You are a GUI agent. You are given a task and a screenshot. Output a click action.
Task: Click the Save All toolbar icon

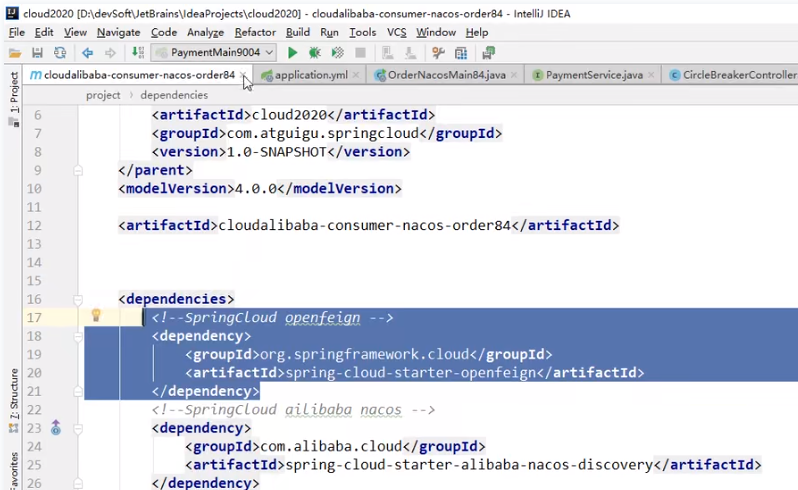point(37,53)
